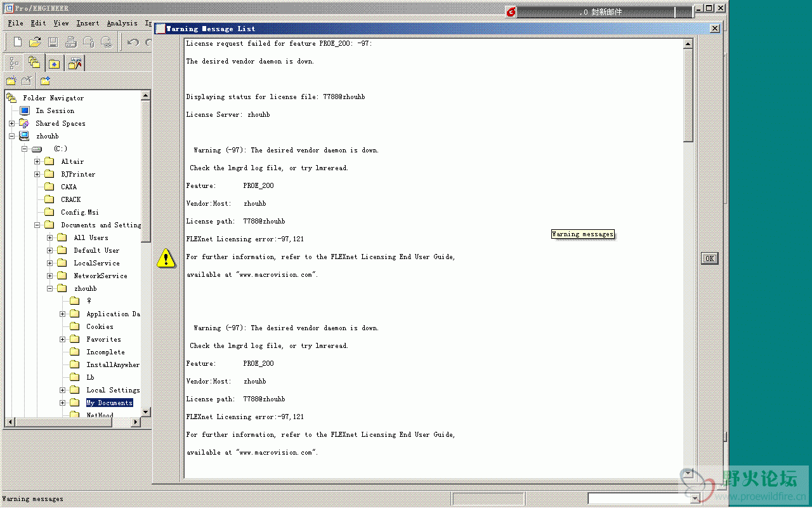Click the folder tree horizontal scroll left arrow
Viewport: 812px width, 508px height.
10,422
